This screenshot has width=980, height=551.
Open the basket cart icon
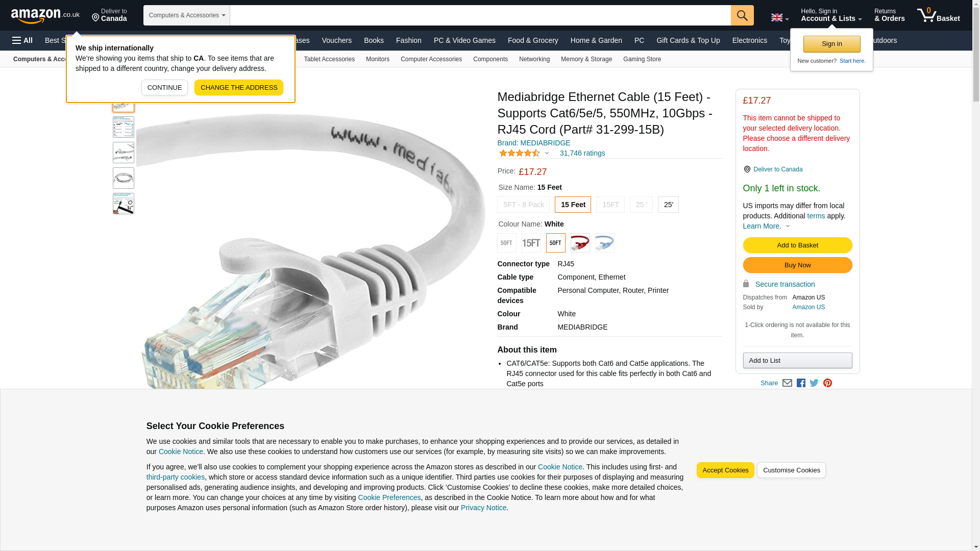(938, 15)
